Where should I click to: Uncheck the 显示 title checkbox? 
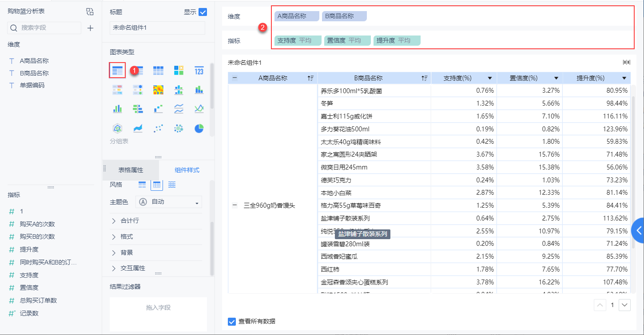pos(203,12)
